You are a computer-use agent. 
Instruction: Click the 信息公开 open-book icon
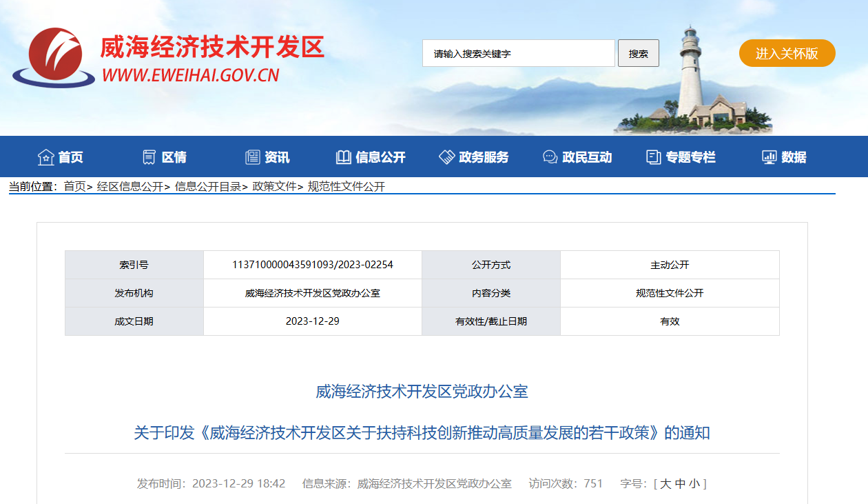pyautogui.click(x=342, y=157)
